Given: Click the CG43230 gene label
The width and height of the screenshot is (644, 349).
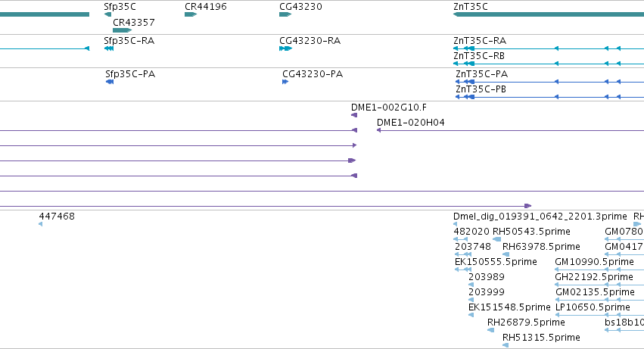Looking at the screenshot, I should tap(300, 7).
